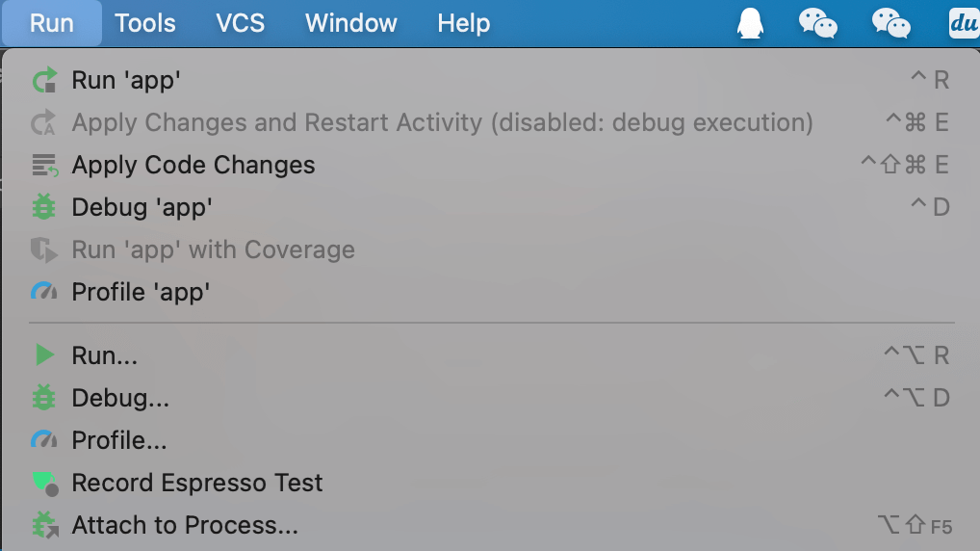
Task: Click the green play icon beside Run...
Action: (x=44, y=355)
